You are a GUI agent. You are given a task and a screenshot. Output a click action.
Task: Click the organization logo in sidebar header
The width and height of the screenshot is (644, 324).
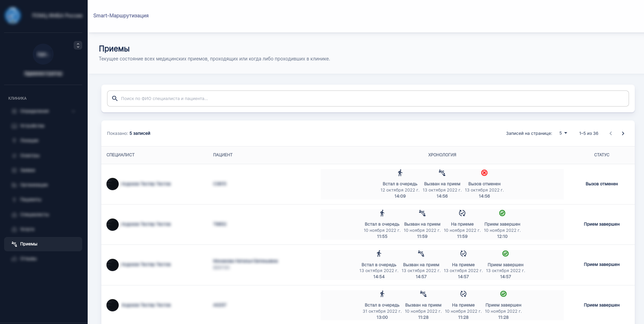coord(13,15)
